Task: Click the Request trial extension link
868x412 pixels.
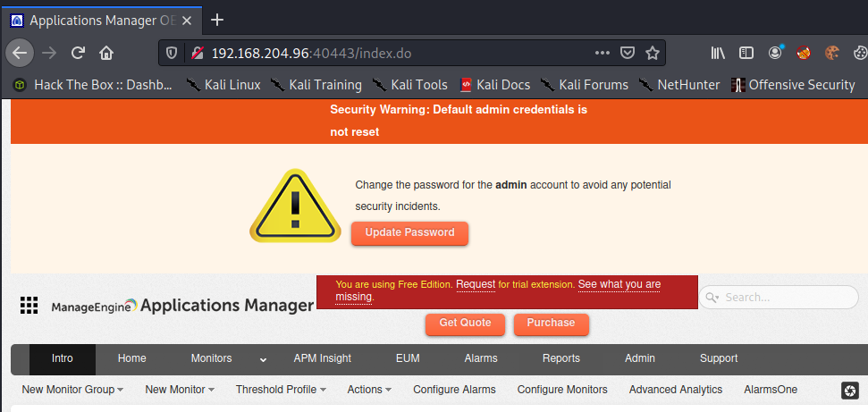Action: click(x=476, y=284)
